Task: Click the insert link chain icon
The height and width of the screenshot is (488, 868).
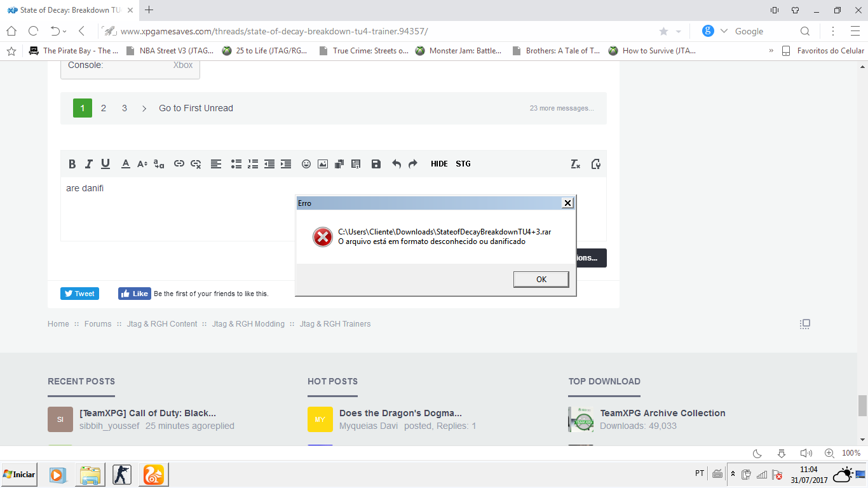Action: point(179,164)
